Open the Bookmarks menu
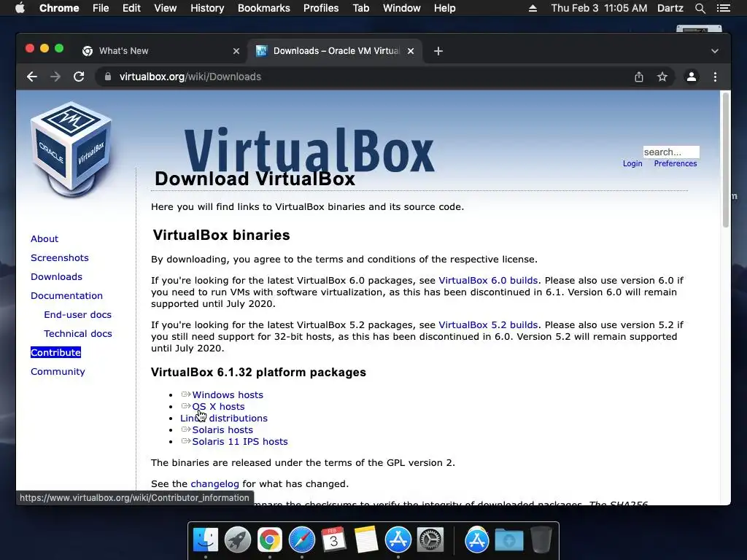The width and height of the screenshot is (747, 560). [264, 8]
